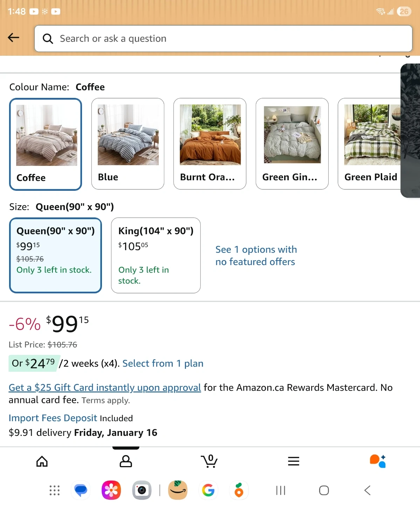The width and height of the screenshot is (420, 505).
Task: Open the account profile tab
Action: [126, 461]
